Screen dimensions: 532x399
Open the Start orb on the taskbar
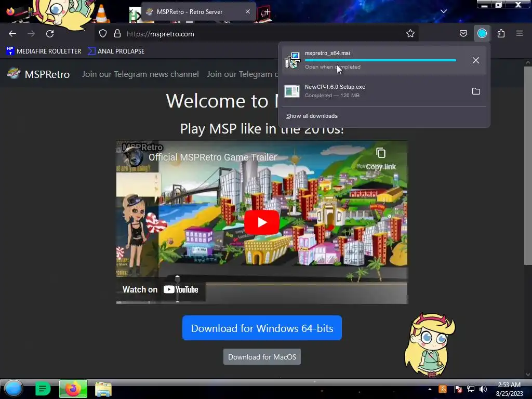pyautogui.click(x=13, y=389)
